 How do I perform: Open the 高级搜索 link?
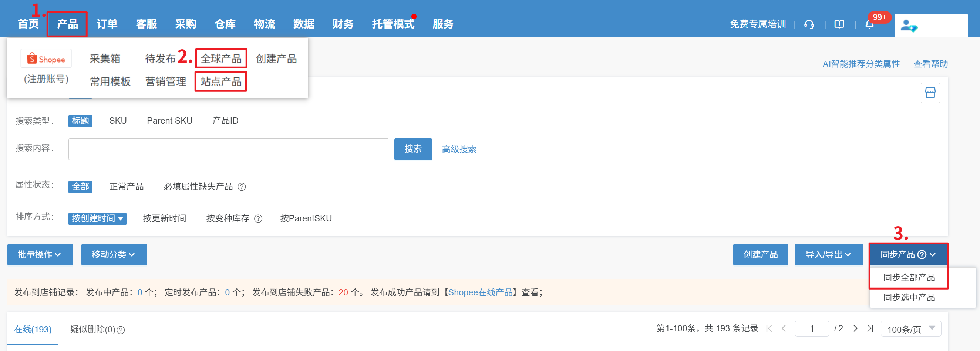click(x=459, y=149)
